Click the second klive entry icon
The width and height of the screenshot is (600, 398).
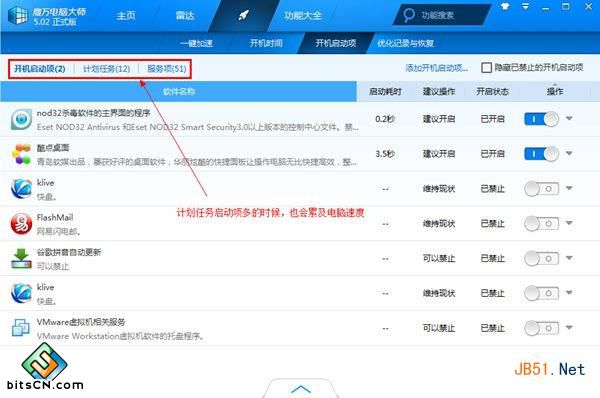tap(21, 294)
